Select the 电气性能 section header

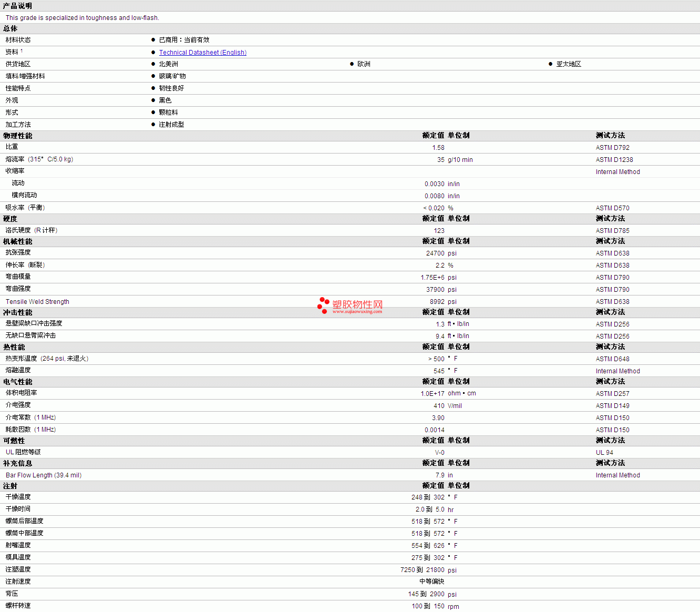coord(17,382)
